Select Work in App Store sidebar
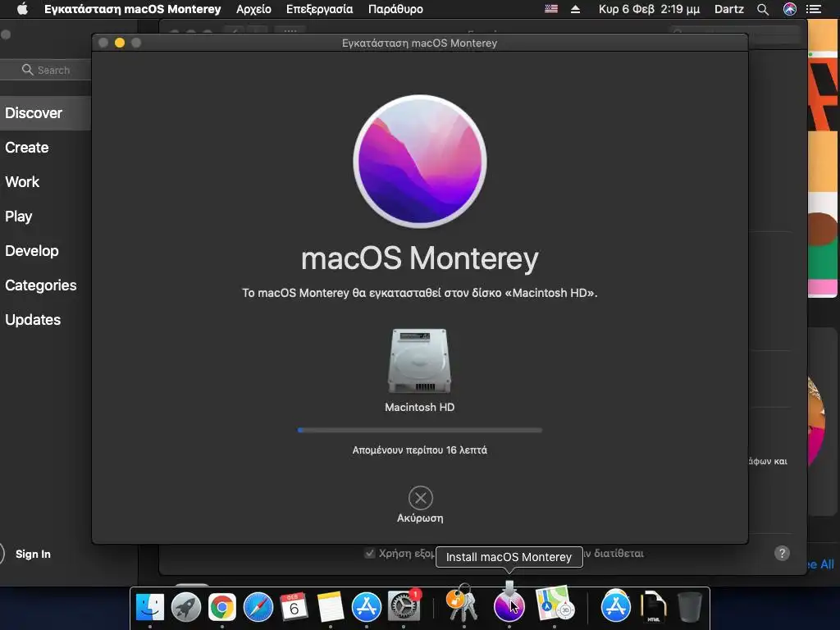This screenshot has height=630, width=840. pos(22,181)
